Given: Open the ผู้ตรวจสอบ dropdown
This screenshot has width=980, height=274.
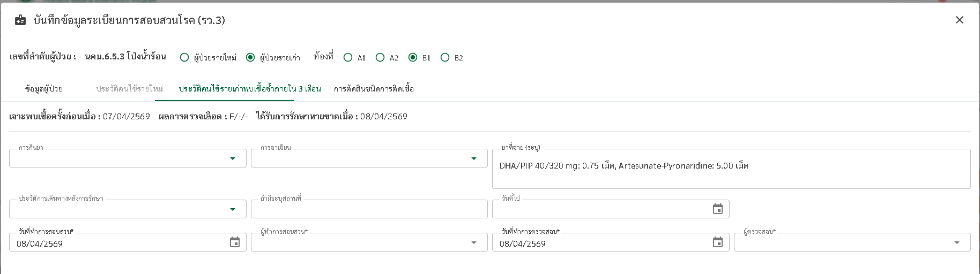Looking at the screenshot, I should click(956, 242).
